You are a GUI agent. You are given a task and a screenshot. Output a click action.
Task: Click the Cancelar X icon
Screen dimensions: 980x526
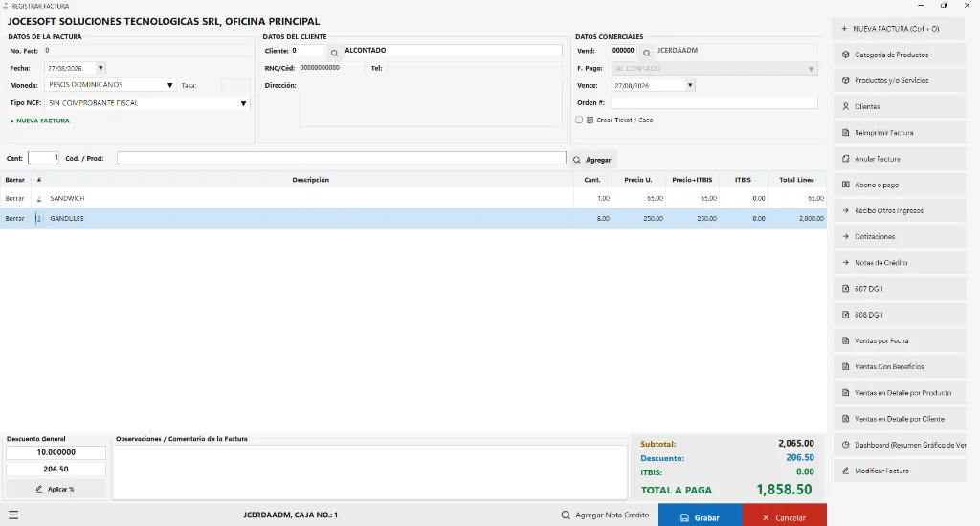click(x=766, y=518)
